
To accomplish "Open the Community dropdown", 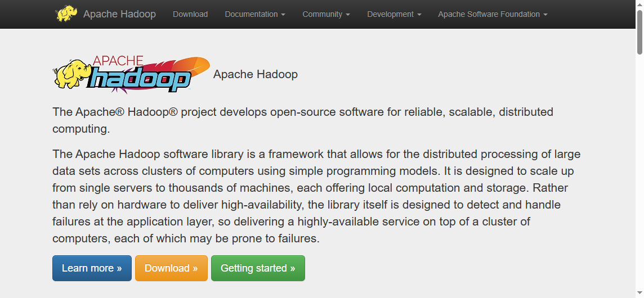I will [x=326, y=14].
